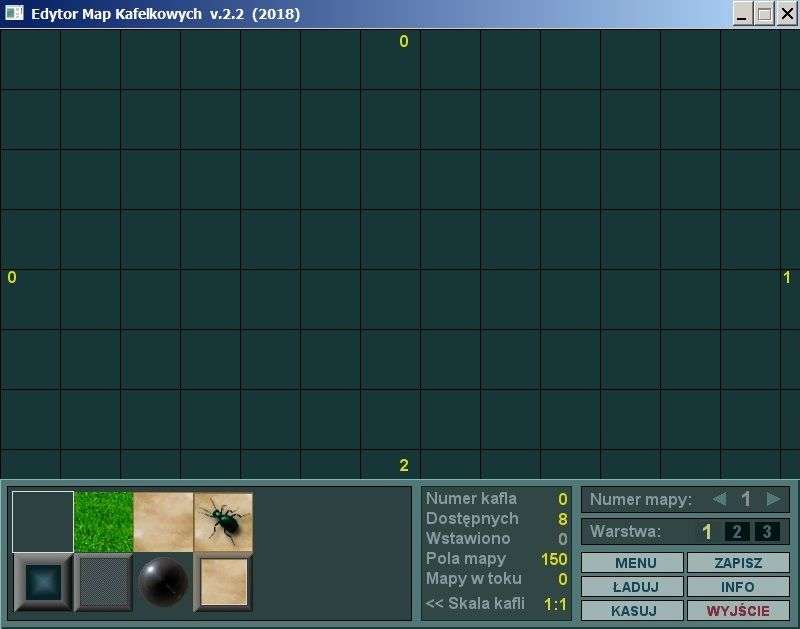Viewport: 800px width, 629px height.
Task: Select the empty blank tile
Action: [43, 521]
